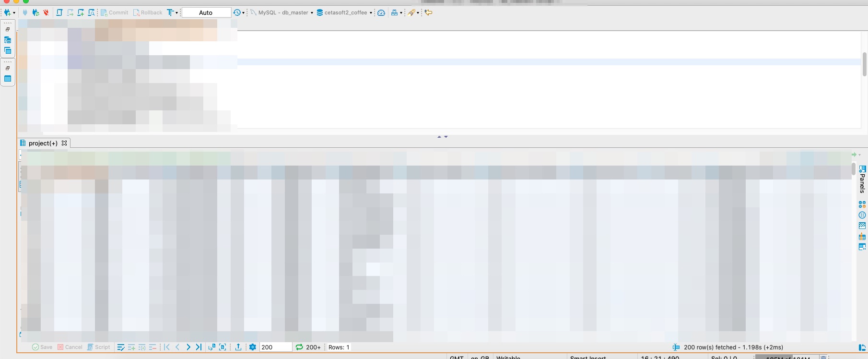This screenshot has width=868, height=359.
Task: Click the green refresh arrows icon
Action: [x=299, y=347]
